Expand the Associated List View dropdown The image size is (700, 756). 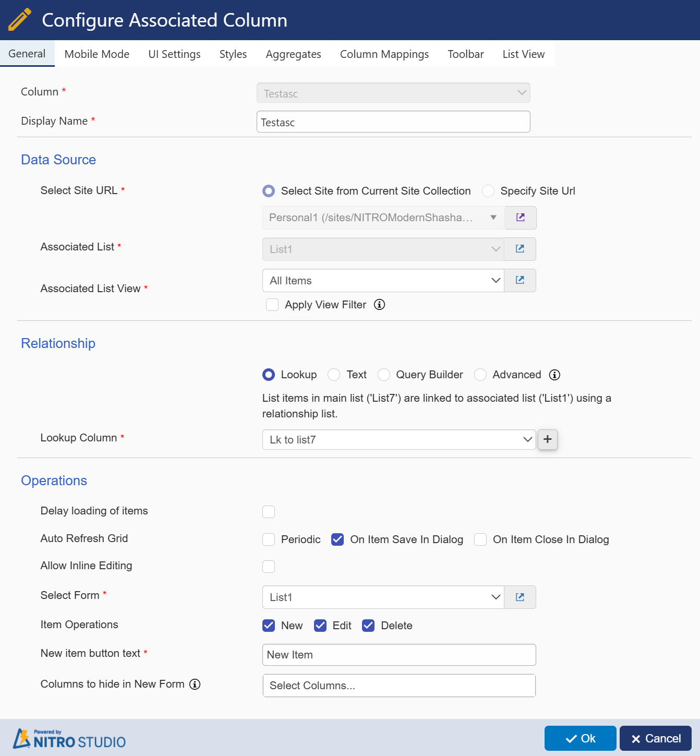coord(383,281)
